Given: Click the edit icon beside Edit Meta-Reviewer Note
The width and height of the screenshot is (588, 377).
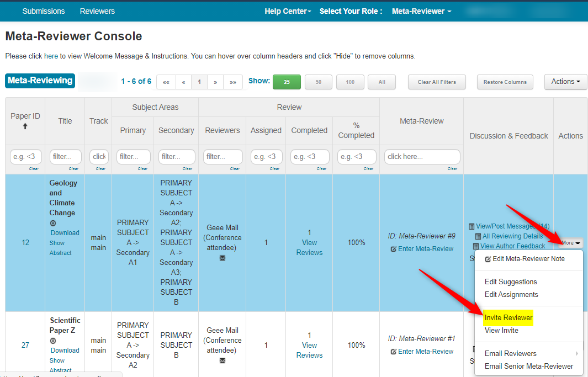Looking at the screenshot, I should click(x=488, y=259).
